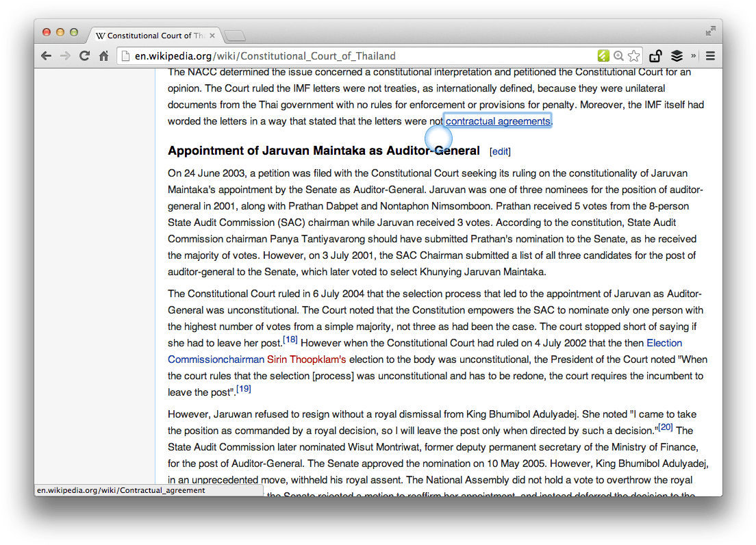Click the Wikipedia favicon on the tab
The height and width of the screenshot is (545, 756).
[100, 36]
